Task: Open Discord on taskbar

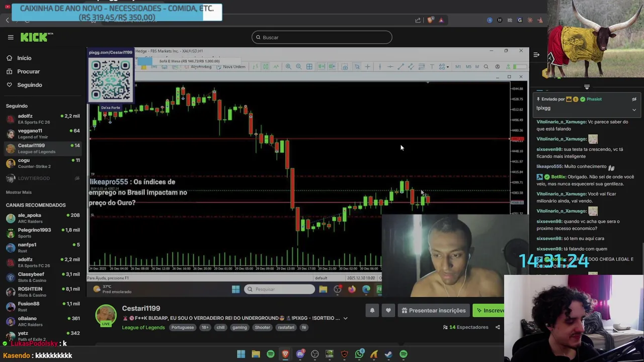Action: click(x=300, y=354)
